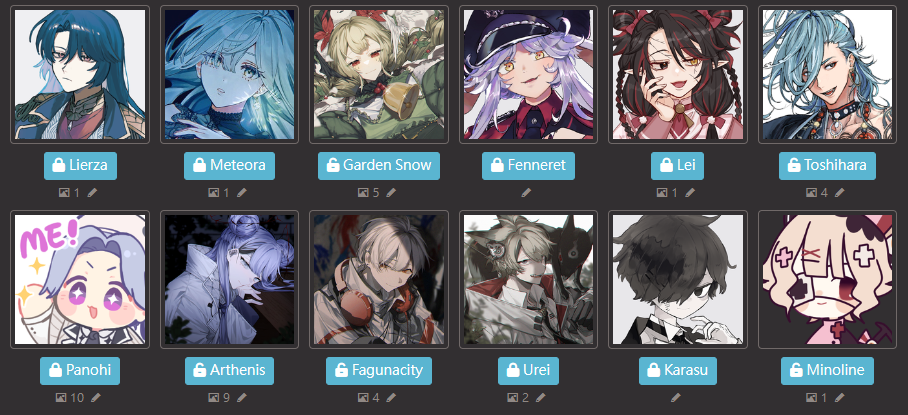
Task: Click the Panohi chibi thumbnail
Action: pyautogui.click(x=80, y=280)
